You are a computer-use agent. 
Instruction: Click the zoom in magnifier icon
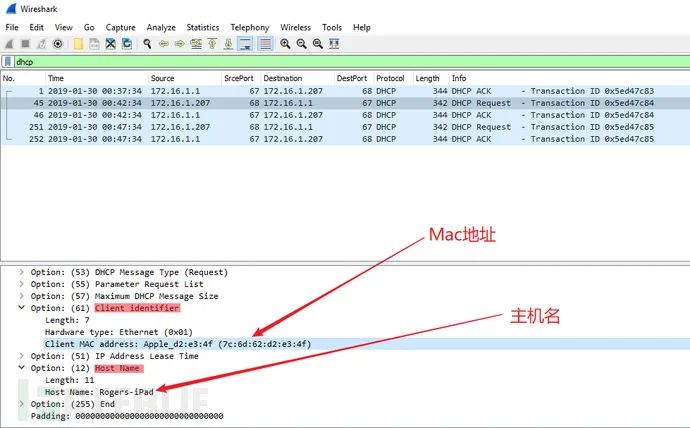click(285, 44)
